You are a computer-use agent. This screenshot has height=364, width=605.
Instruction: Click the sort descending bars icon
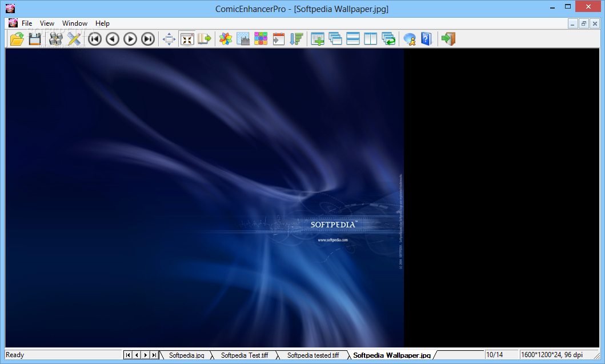pyautogui.click(x=297, y=39)
